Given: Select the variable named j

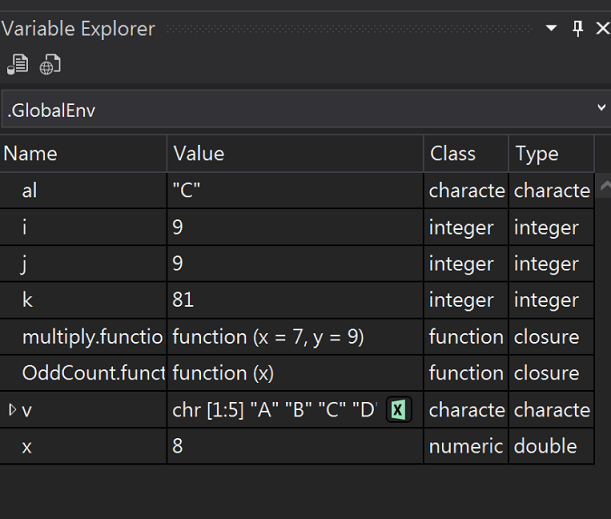Looking at the screenshot, I should point(26,264).
